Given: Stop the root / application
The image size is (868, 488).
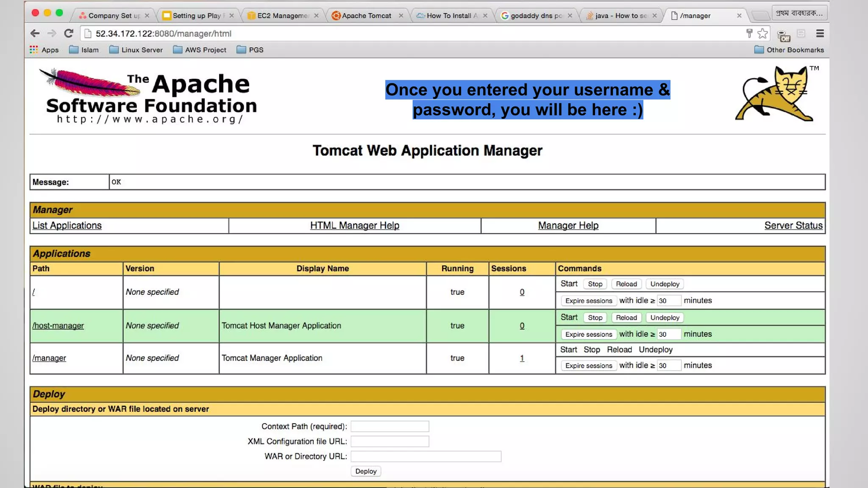Looking at the screenshot, I should click(x=595, y=284).
